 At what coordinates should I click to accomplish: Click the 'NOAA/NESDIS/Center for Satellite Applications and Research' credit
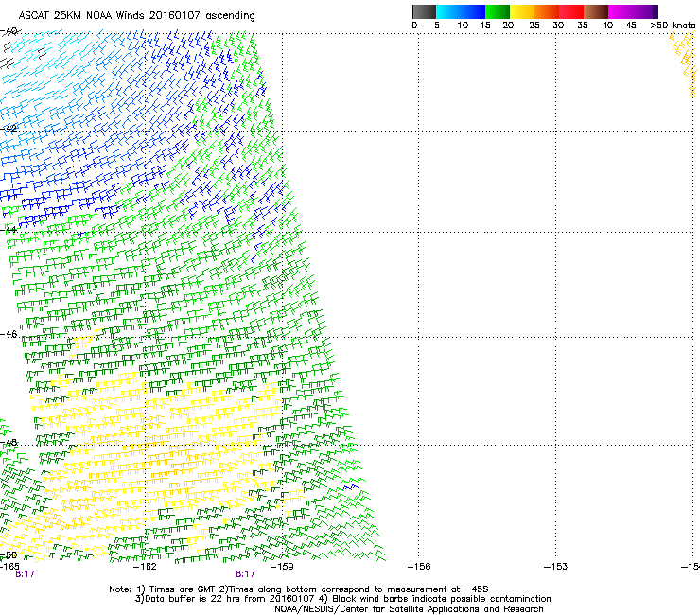click(409, 609)
